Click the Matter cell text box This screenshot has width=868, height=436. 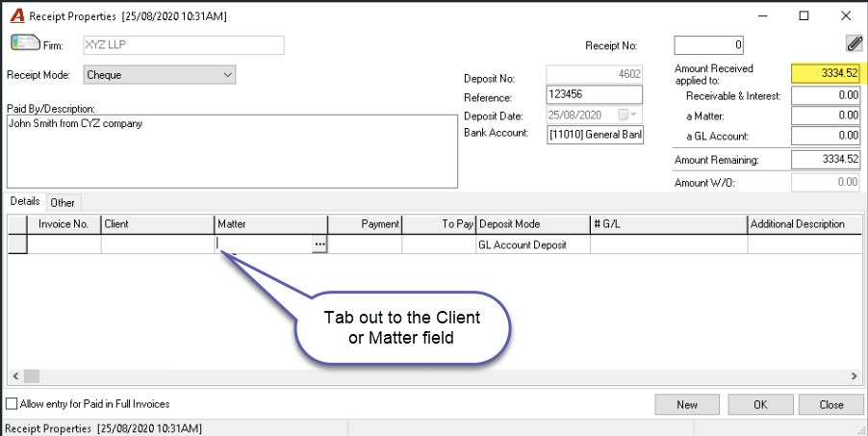[264, 244]
